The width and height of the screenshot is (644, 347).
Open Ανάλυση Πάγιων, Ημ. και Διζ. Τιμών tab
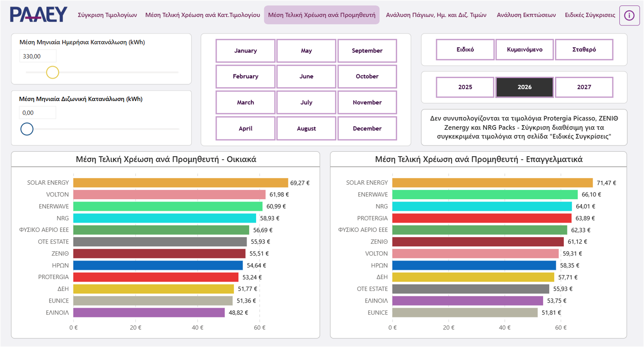(436, 15)
